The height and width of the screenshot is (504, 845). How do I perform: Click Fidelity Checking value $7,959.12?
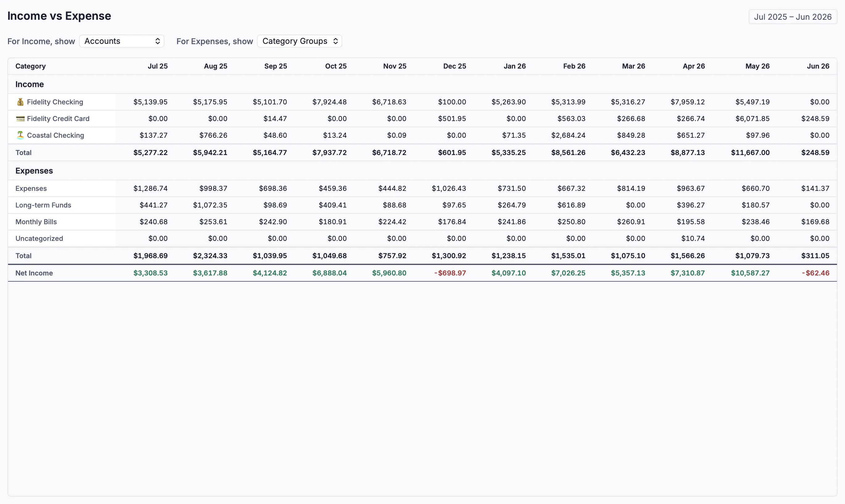coord(687,102)
